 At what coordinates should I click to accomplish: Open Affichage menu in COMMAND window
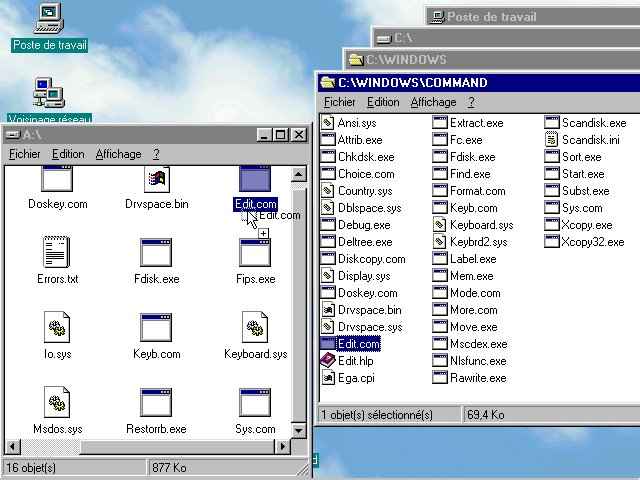pyautogui.click(x=433, y=102)
